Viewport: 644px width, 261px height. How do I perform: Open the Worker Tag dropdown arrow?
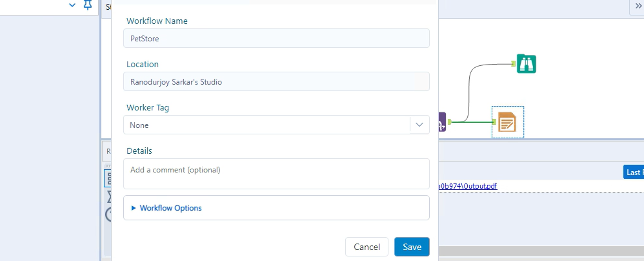pos(419,125)
